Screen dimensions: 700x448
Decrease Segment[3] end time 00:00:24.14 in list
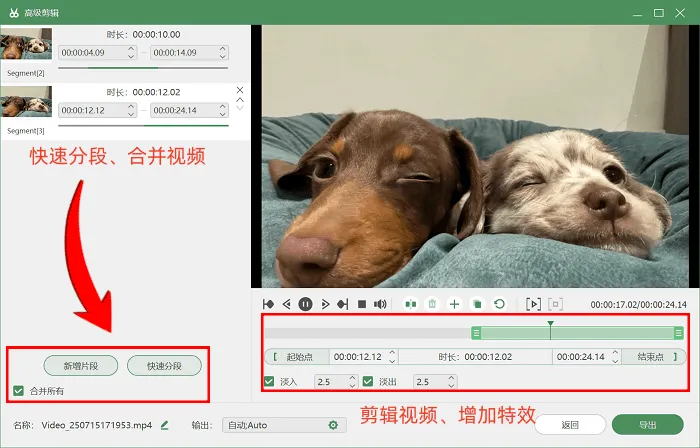point(223,114)
